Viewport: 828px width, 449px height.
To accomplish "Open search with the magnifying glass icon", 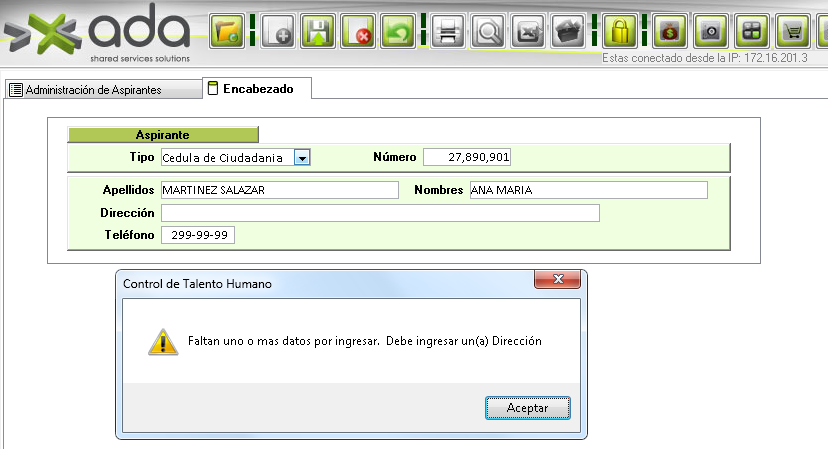I will [489, 31].
